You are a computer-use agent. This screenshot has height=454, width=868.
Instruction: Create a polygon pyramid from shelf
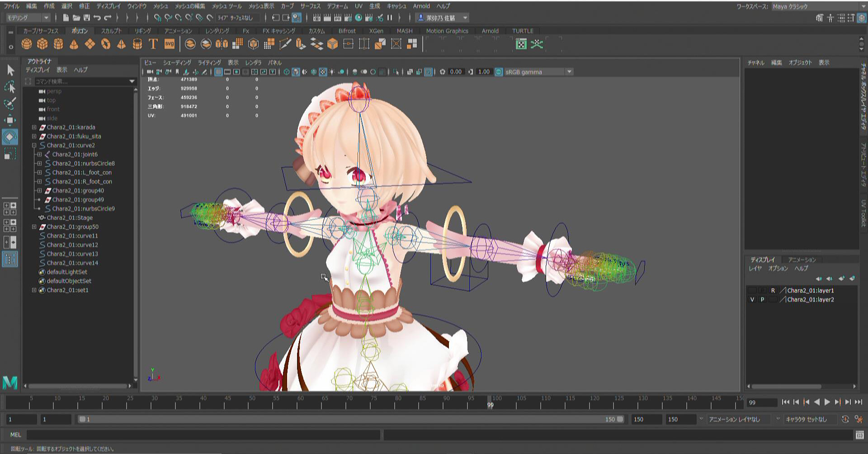pyautogui.click(x=122, y=44)
